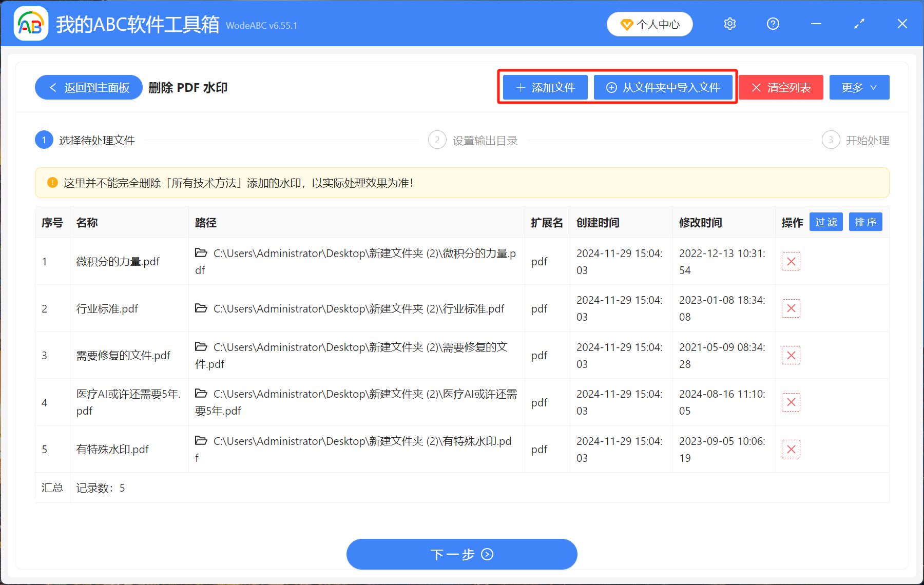
Task: Open folder icon for 微积分的力量.pdf path
Action: [201, 253]
